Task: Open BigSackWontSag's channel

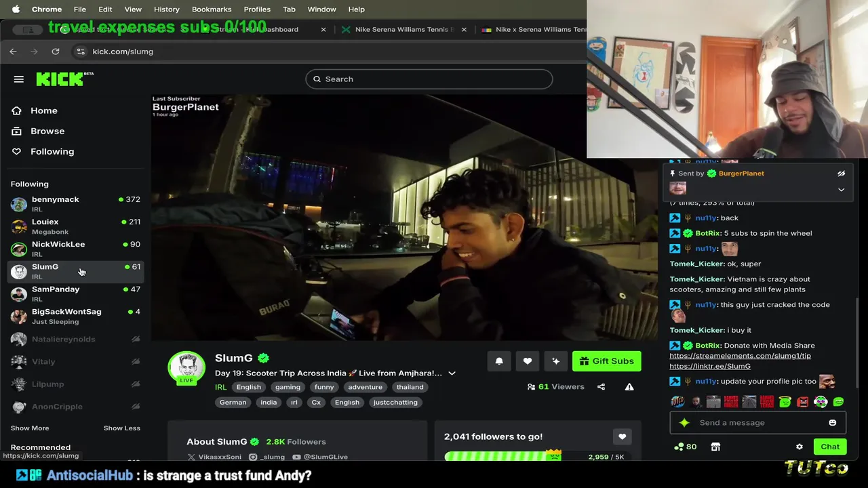Action: [x=75, y=316]
